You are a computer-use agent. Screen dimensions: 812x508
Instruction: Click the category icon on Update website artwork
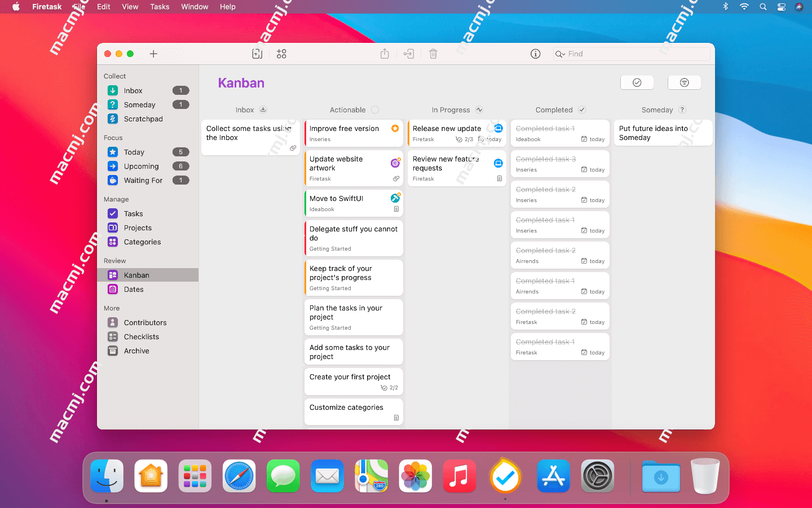[395, 163]
